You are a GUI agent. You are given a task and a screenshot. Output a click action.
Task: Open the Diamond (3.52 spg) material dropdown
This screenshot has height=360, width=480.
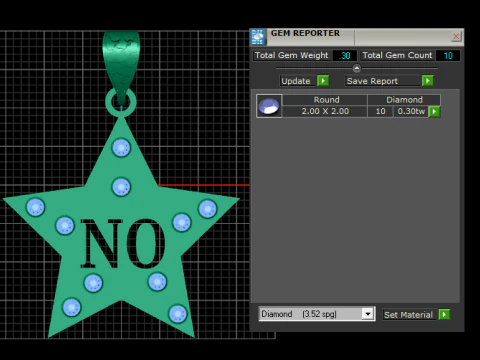pos(368,314)
